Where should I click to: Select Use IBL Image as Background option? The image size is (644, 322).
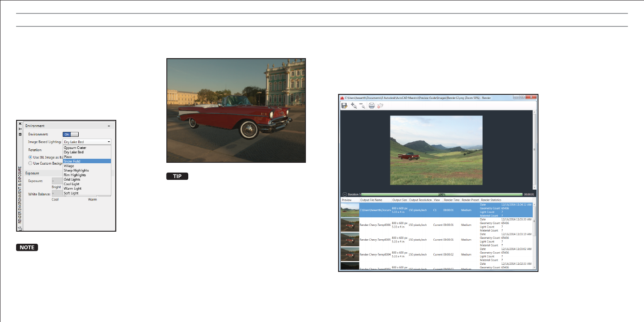tap(30, 157)
